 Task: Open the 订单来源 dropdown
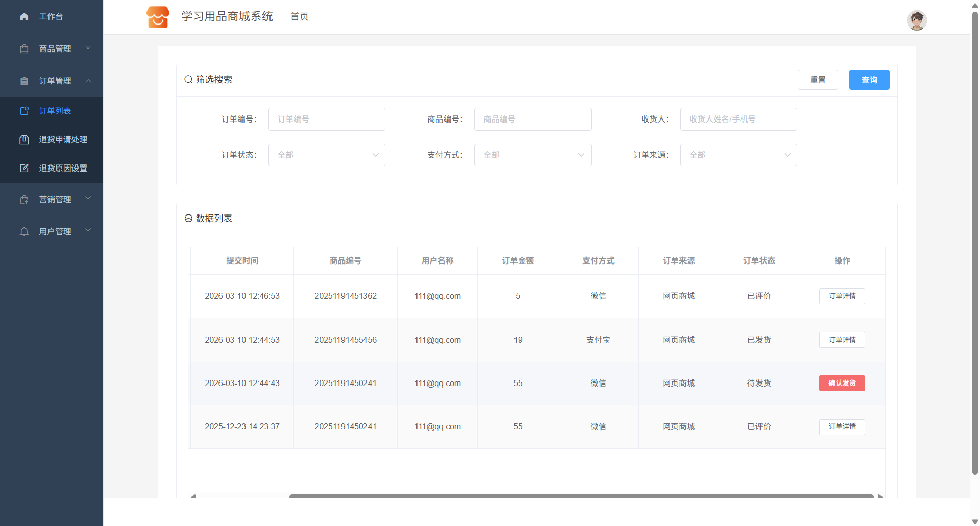point(738,155)
